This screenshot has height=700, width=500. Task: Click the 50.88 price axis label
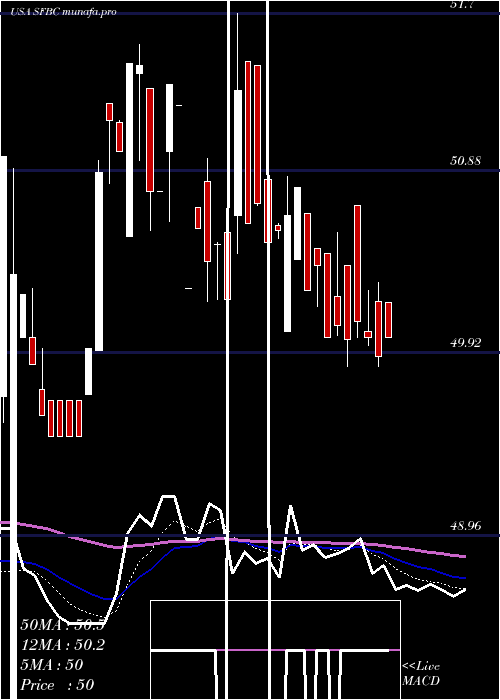click(466, 161)
